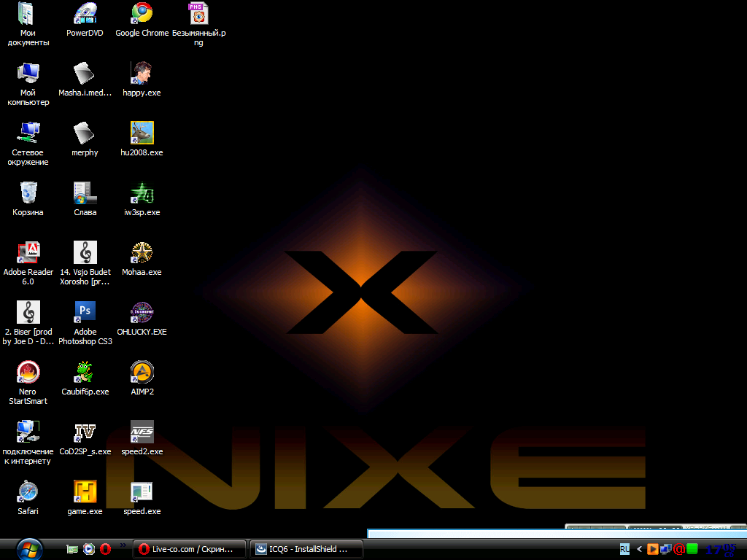Viewport: 747px width, 560px height.
Task: Click the Opera icon in Quick Launch
Action: pyautogui.click(x=105, y=549)
